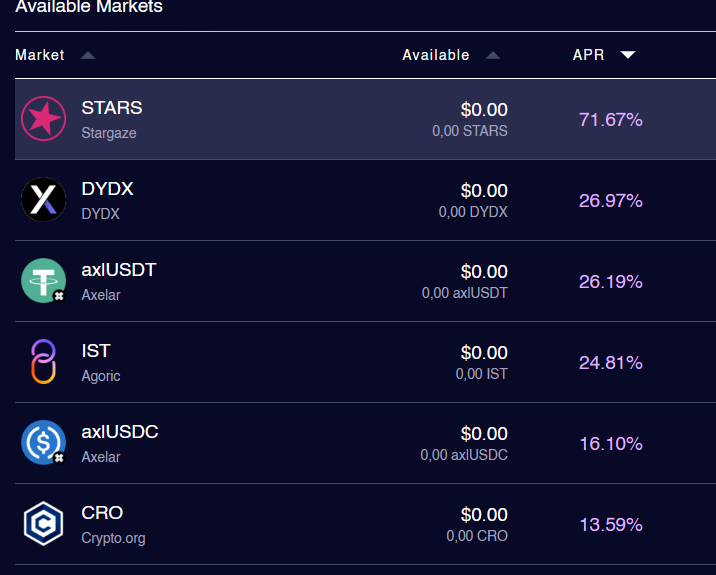Image resolution: width=716 pixels, height=575 pixels.
Task: Select the axlUSDT market name
Action: (x=119, y=270)
